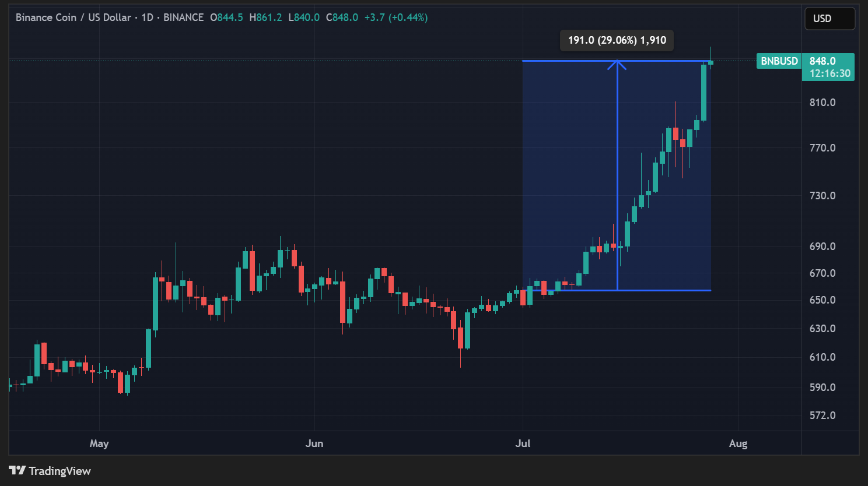868x486 pixels.
Task: Select the Binance Coin / US Dollar title
Action: pyautogui.click(x=73, y=17)
